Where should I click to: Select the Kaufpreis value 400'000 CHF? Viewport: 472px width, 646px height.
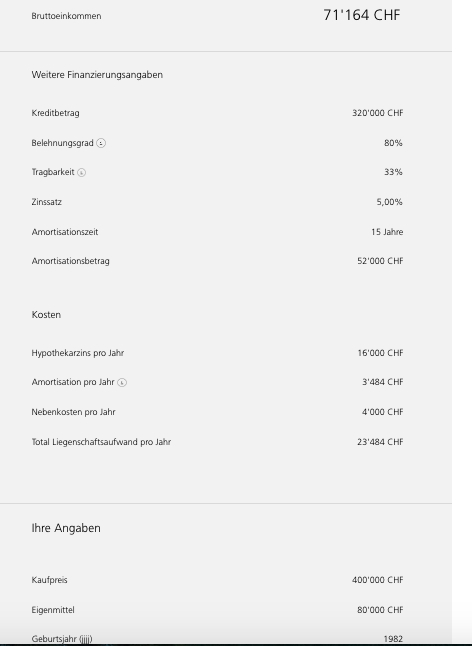point(377,580)
